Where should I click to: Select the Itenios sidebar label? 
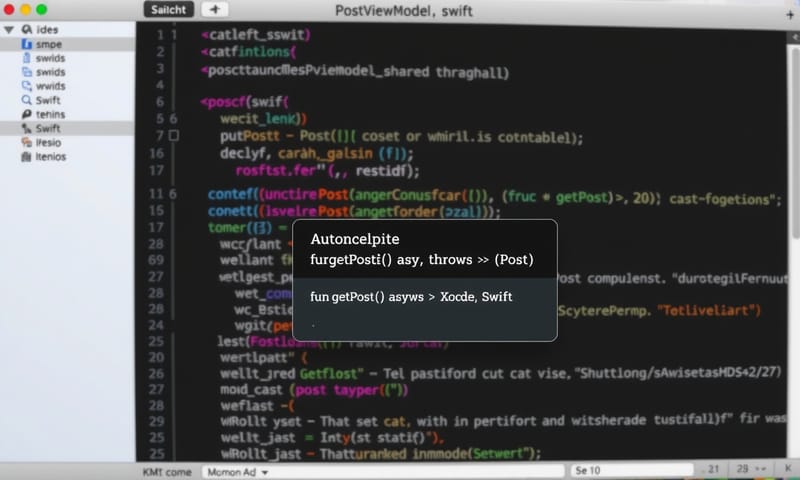51,157
